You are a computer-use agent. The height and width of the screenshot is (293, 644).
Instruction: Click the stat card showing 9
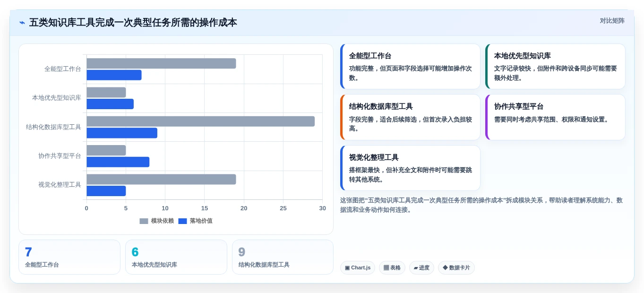click(283, 257)
